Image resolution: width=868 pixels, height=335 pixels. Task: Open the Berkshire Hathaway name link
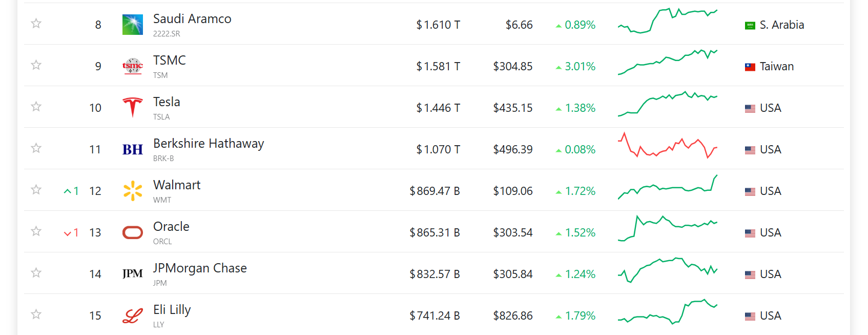pyautogui.click(x=209, y=143)
